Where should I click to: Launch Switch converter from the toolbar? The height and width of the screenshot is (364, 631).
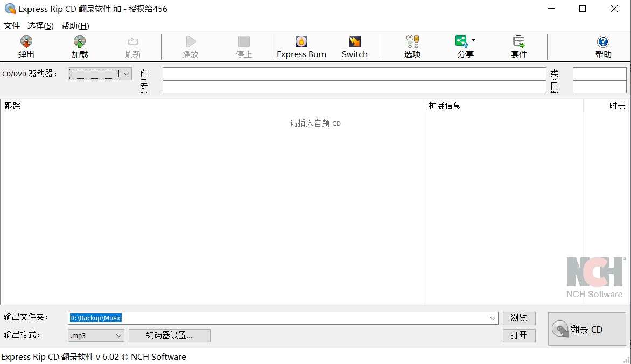click(355, 47)
